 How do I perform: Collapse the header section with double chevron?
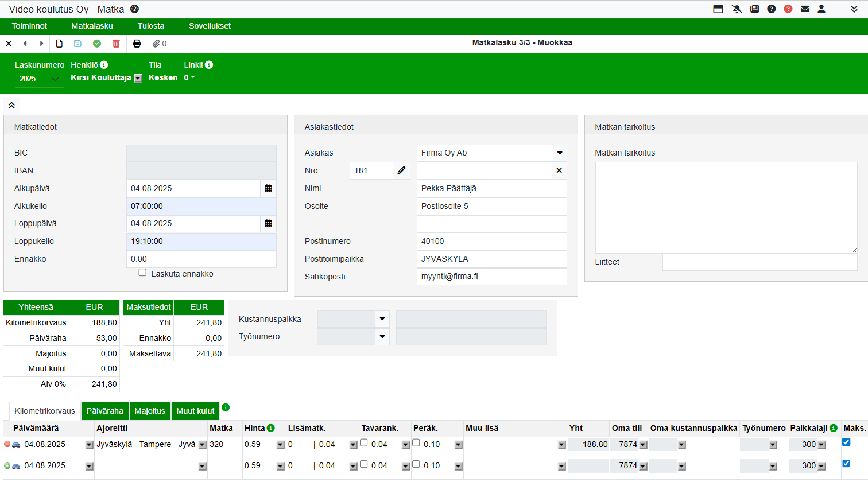tap(11, 106)
